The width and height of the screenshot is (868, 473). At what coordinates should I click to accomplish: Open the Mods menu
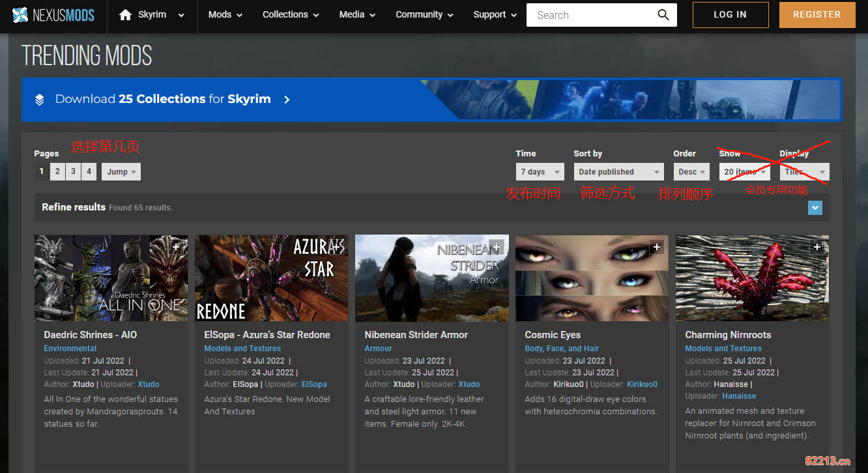pyautogui.click(x=225, y=15)
